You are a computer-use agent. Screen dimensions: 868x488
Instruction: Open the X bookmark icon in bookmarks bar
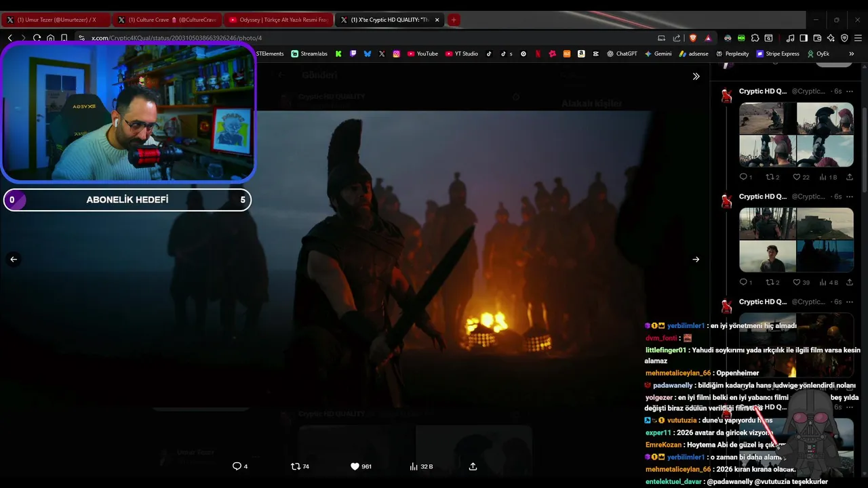(x=382, y=54)
